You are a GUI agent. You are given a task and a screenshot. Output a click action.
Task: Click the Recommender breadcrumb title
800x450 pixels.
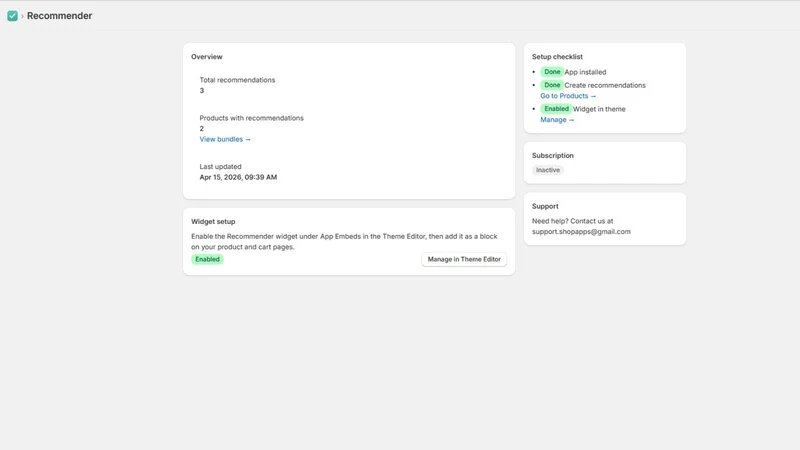59,16
